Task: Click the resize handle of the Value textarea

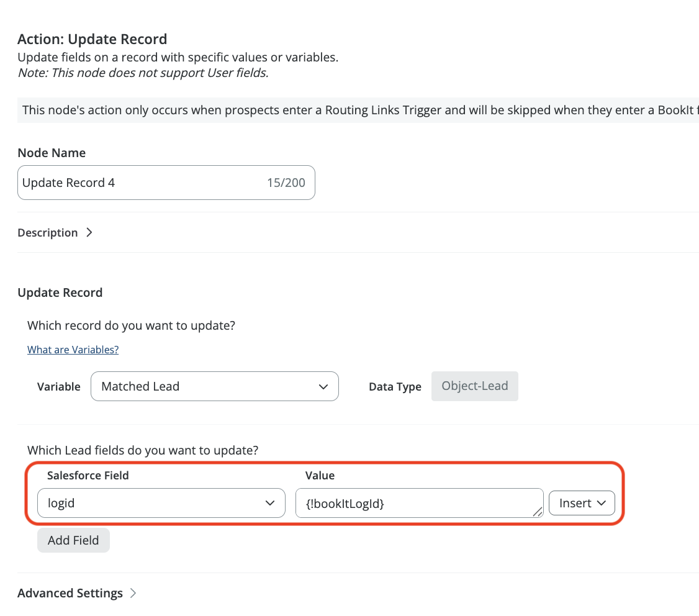Action: pyautogui.click(x=537, y=511)
